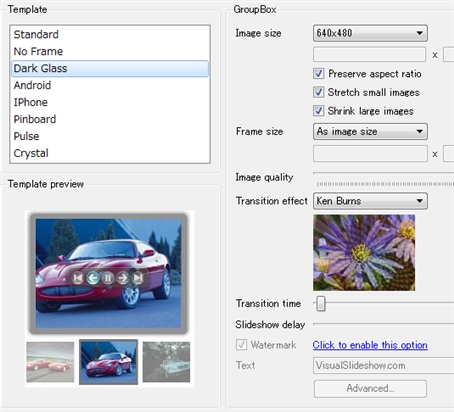This screenshot has width=454, height=412.
Task: Click the last-slide skip icon in preview
Action: [138, 278]
